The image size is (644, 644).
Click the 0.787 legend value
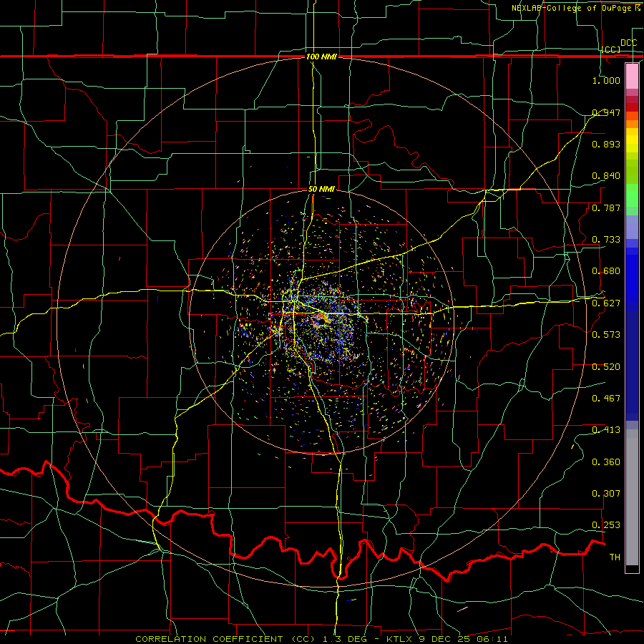click(x=606, y=208)
